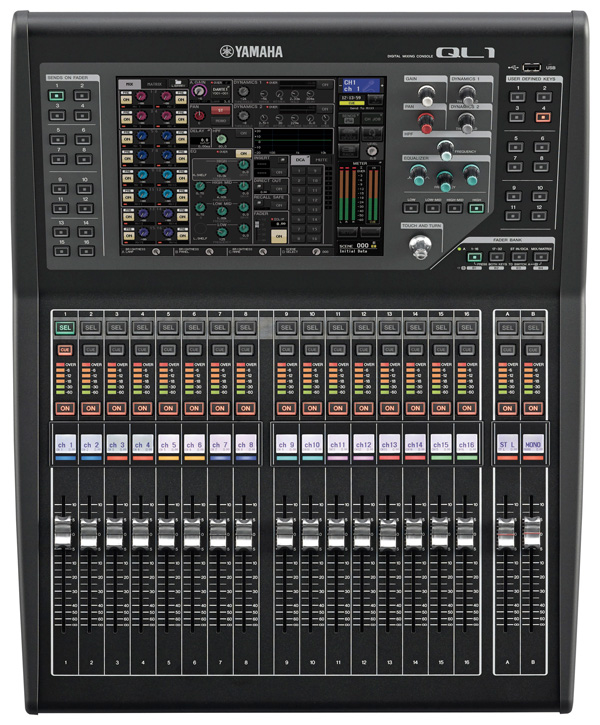
Task: Click the red hardware PAN knob
Action: click(x=426, y=122)
